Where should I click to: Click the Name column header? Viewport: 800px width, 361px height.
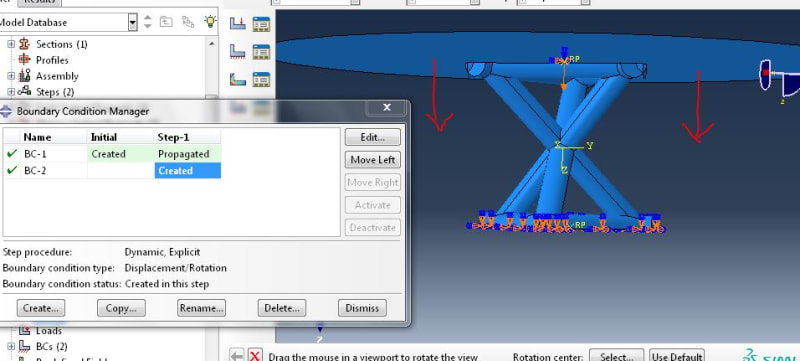click(54, 137)
